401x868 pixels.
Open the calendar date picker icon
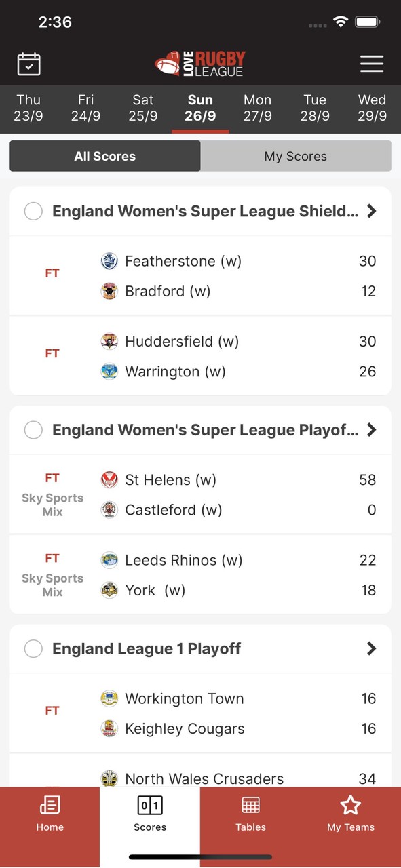tap(28, 63)
